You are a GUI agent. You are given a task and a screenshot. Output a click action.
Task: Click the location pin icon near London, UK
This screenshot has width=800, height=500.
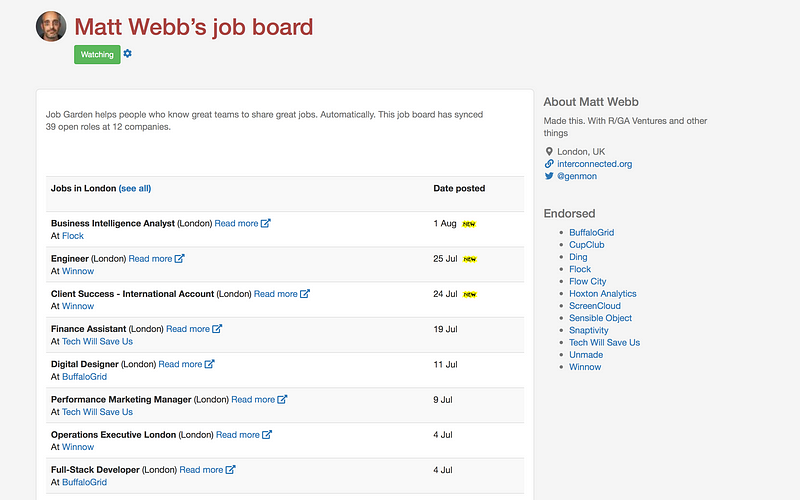click(549, 152)
